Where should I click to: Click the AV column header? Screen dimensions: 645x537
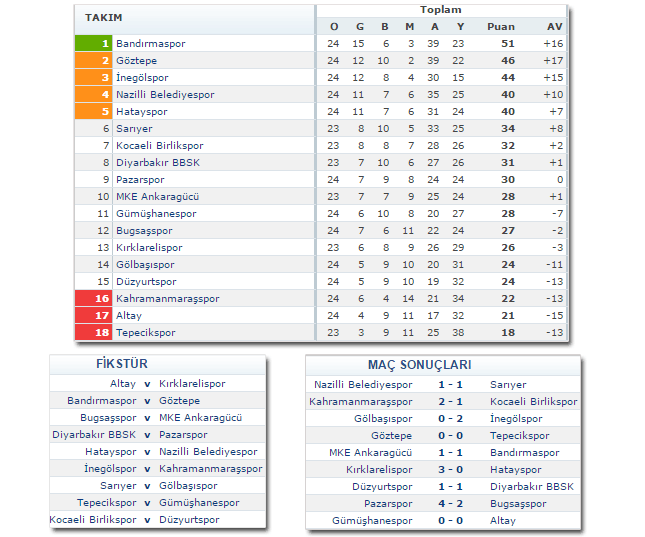coord(555,26)
